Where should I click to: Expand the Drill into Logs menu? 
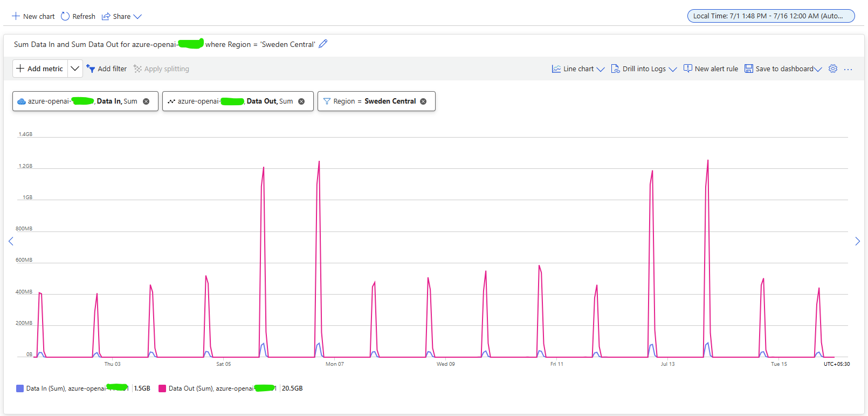(x=644, y=69)
